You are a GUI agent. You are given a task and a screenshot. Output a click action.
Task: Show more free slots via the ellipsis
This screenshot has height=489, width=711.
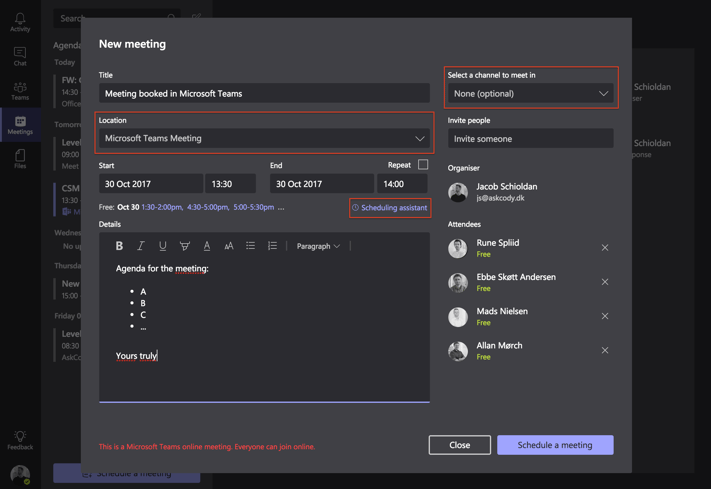coord(281,208)
